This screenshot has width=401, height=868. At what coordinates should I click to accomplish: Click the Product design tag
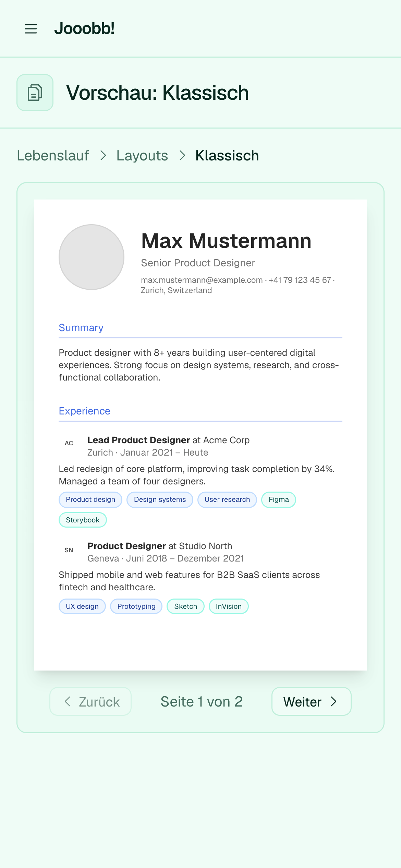coord(90,500)
